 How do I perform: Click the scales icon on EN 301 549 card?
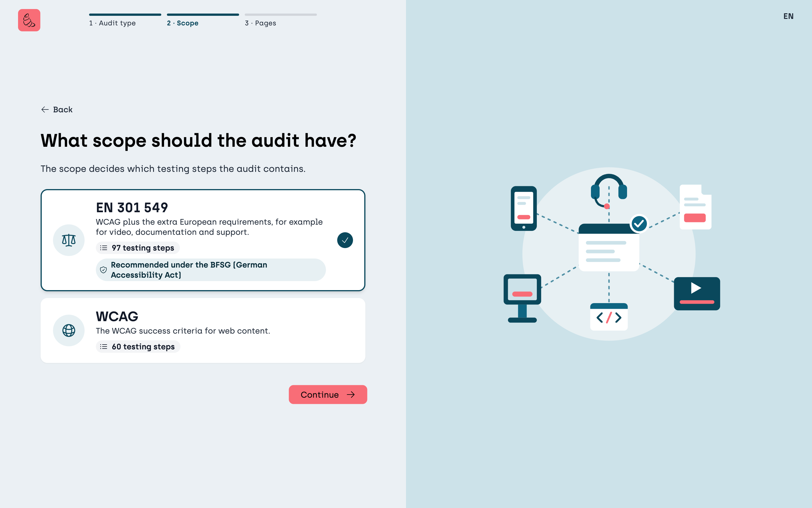click(69, 240)
